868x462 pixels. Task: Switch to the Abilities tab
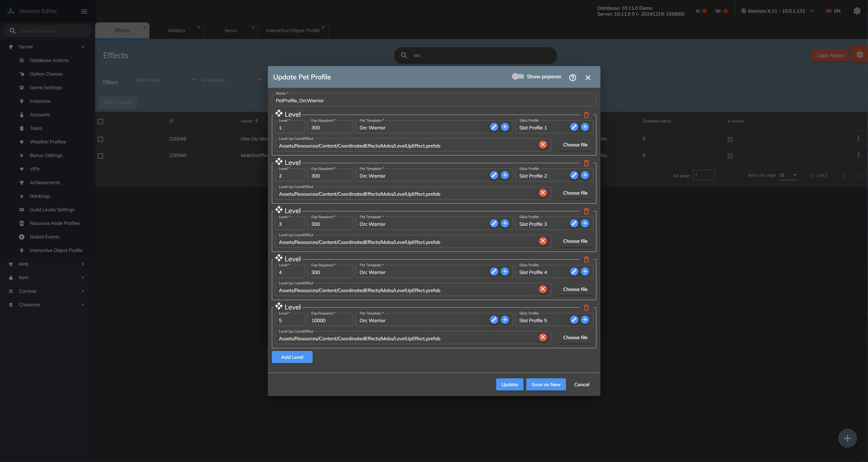(176, 31)
